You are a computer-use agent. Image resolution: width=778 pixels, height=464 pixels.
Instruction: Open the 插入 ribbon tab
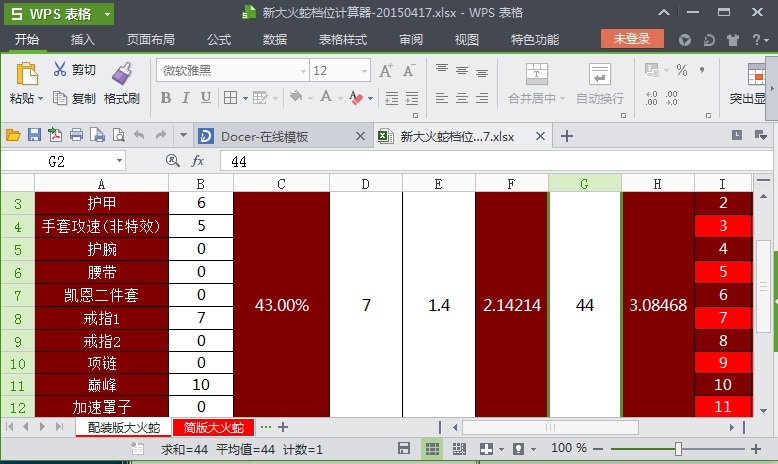(x=83, y=40)
